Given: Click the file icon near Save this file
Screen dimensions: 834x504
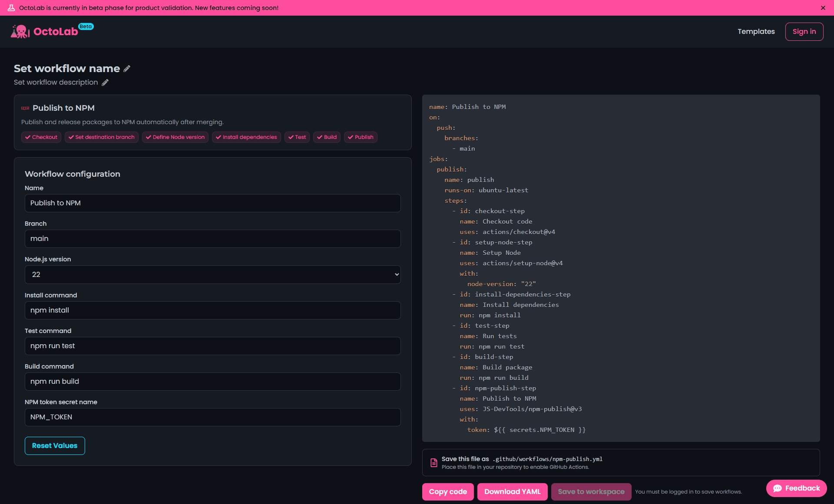Looking at the screenshot, I should [434, 463].
